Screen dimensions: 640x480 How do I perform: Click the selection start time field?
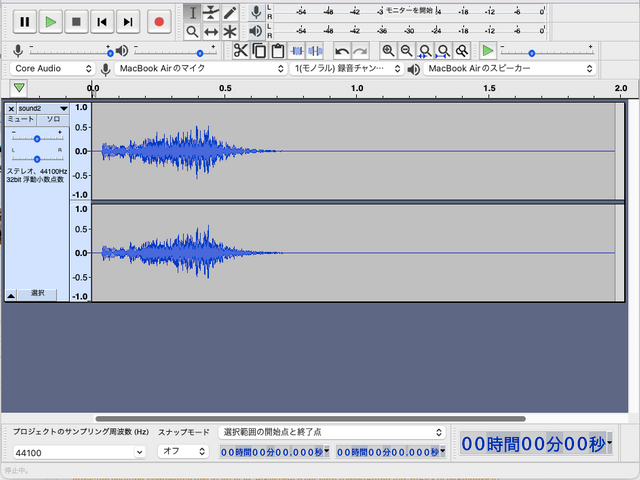point(272,452)
